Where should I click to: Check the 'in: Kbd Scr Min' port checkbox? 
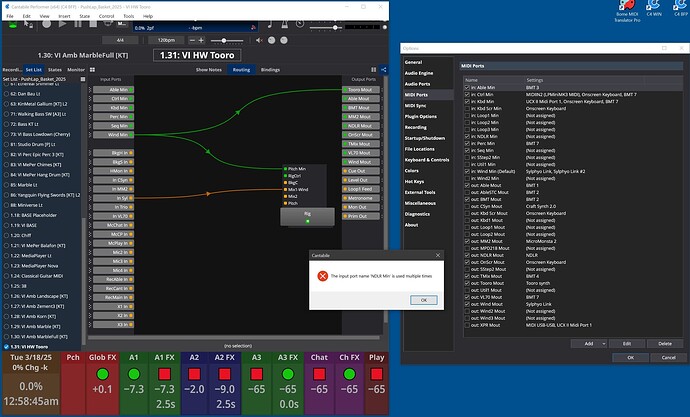click(x=467, y=109)
